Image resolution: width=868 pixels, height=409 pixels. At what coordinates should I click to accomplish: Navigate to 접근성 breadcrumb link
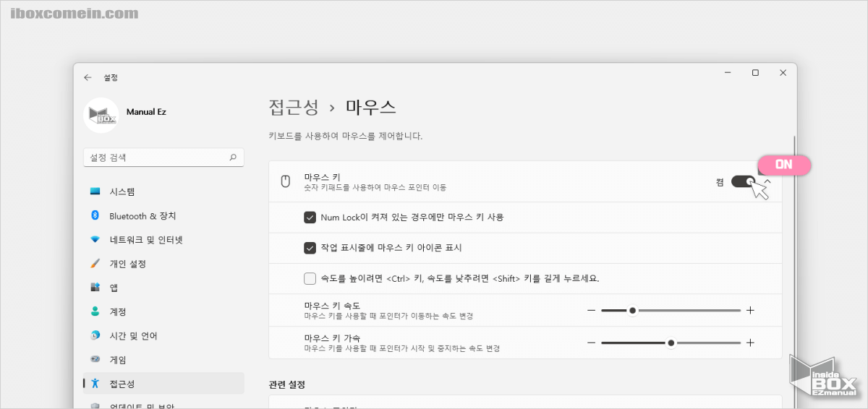click(x=294, y=108)
